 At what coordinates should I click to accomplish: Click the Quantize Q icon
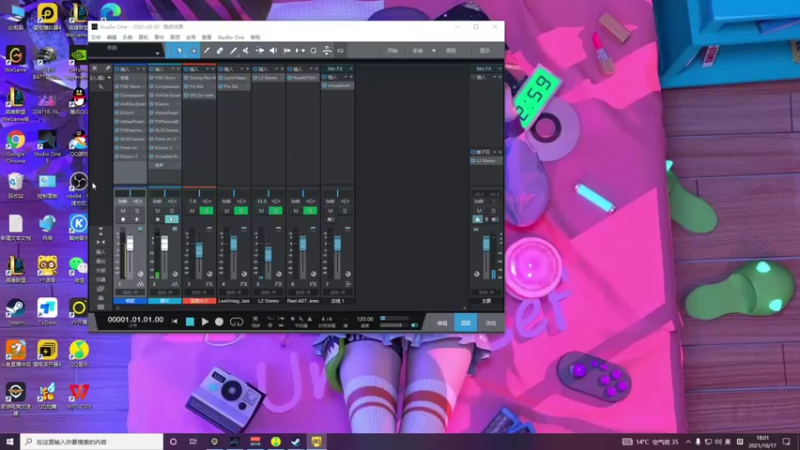pos(313,51)
